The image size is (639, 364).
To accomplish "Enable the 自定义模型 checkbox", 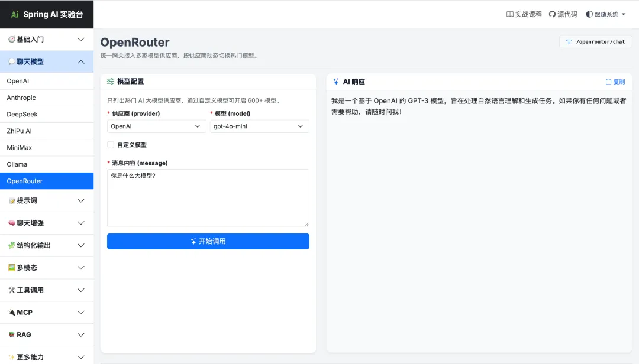I will [111, 145].
